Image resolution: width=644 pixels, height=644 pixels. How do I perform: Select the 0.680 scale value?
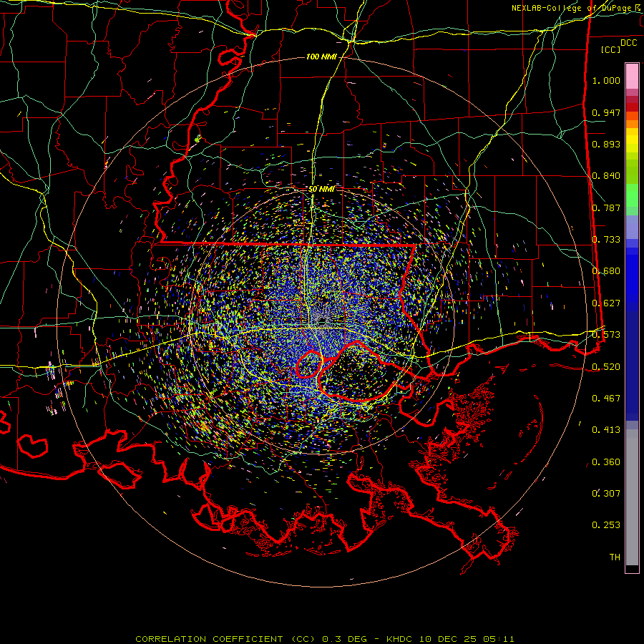[606, 271]
